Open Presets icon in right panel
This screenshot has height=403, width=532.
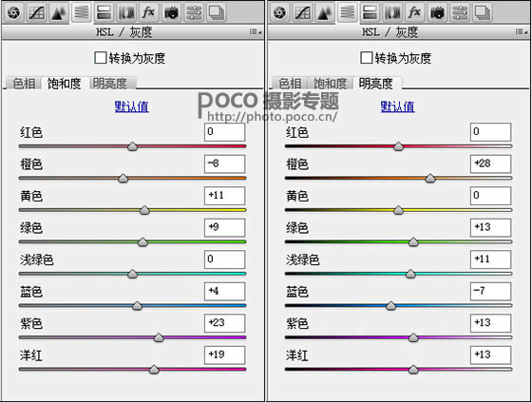460,12
